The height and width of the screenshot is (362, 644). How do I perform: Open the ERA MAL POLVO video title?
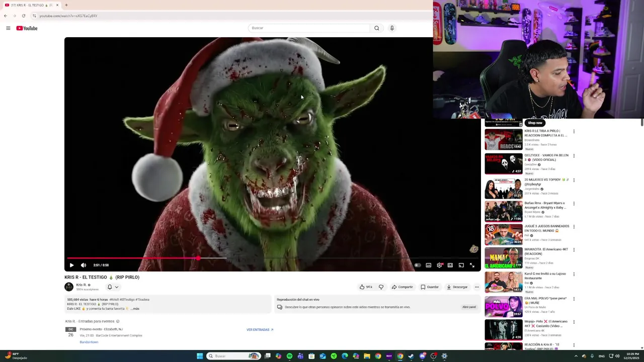[x=546, y=301]
